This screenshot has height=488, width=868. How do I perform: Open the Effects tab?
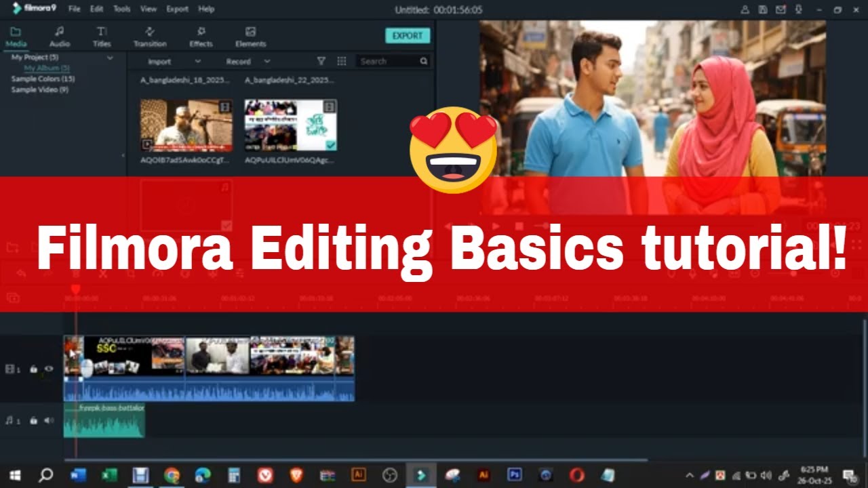point(201,37)
